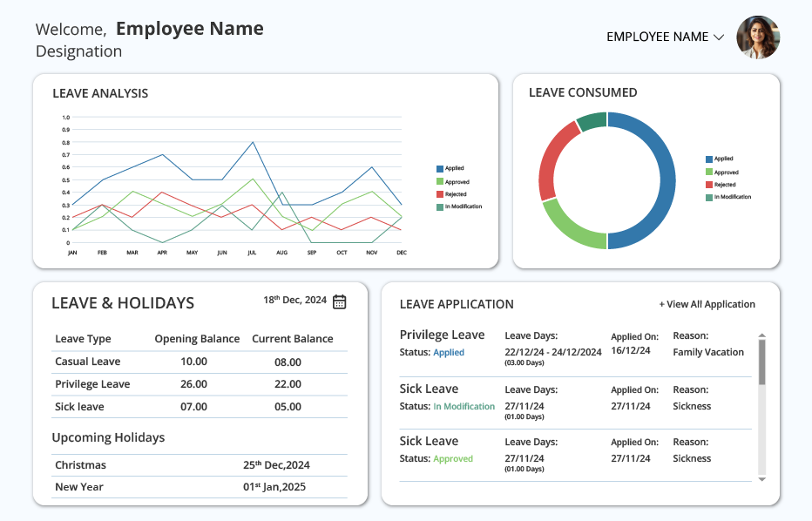The width and height of the screenshot is (812, 521).
Task: Click scroll up arrow in Leave Application
Action: (x=761, y=336)
